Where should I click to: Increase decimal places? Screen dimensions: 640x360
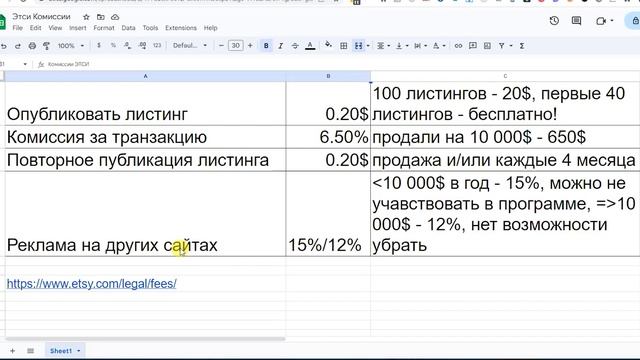(142, 45)
